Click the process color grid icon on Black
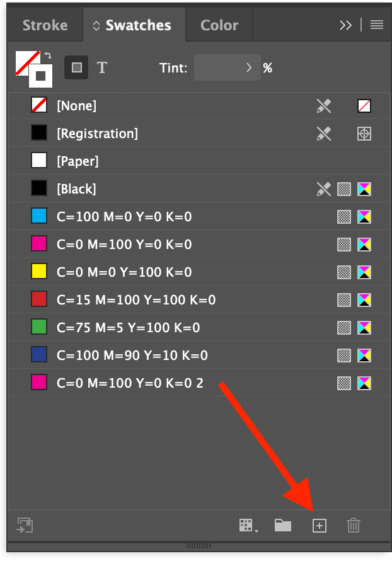The image size is (392, 561). [343, 188]
